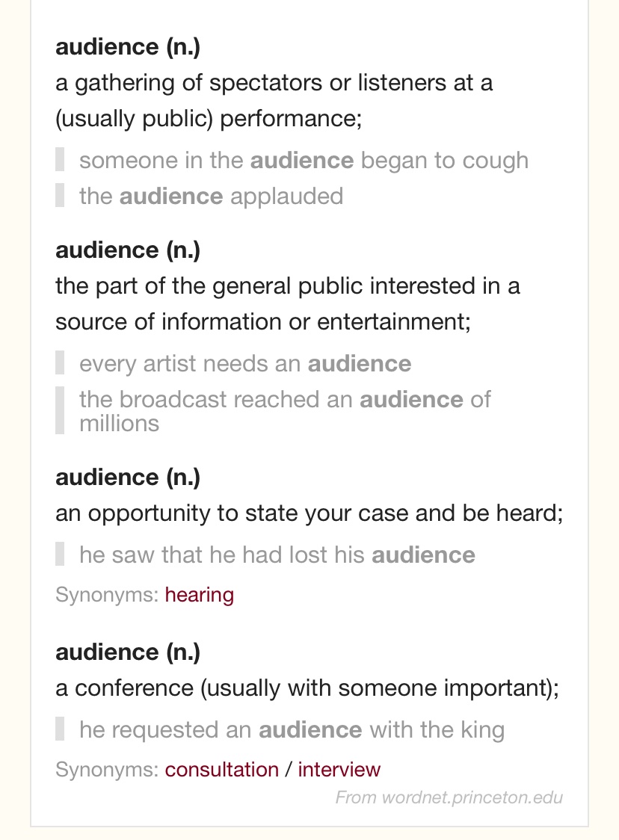Follow the 'interview' synonym link
The width and height of the screenshot is (619, 840).
(x=339, y=770)
